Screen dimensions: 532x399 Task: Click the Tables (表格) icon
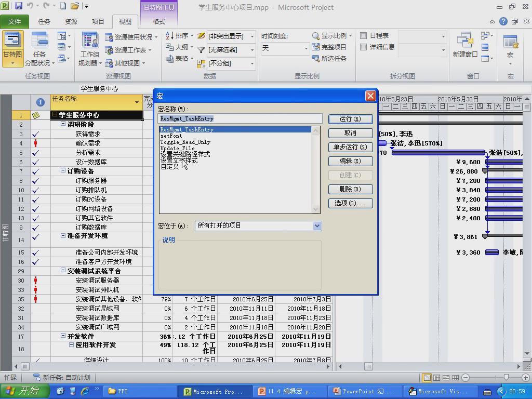[169, 59]
